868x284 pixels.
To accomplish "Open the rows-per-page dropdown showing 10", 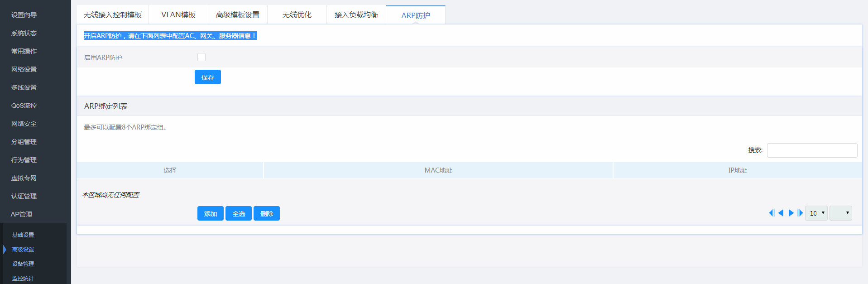I will [x=816, y=213].
